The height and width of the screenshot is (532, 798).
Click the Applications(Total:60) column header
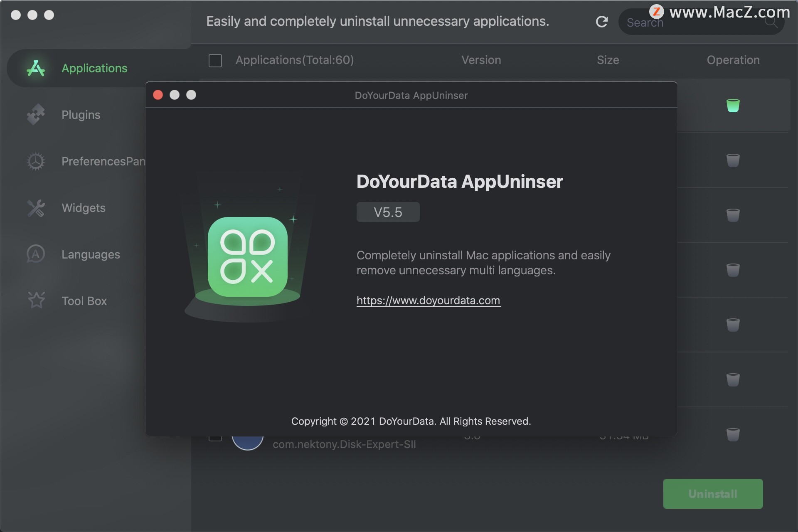[295, 60]
